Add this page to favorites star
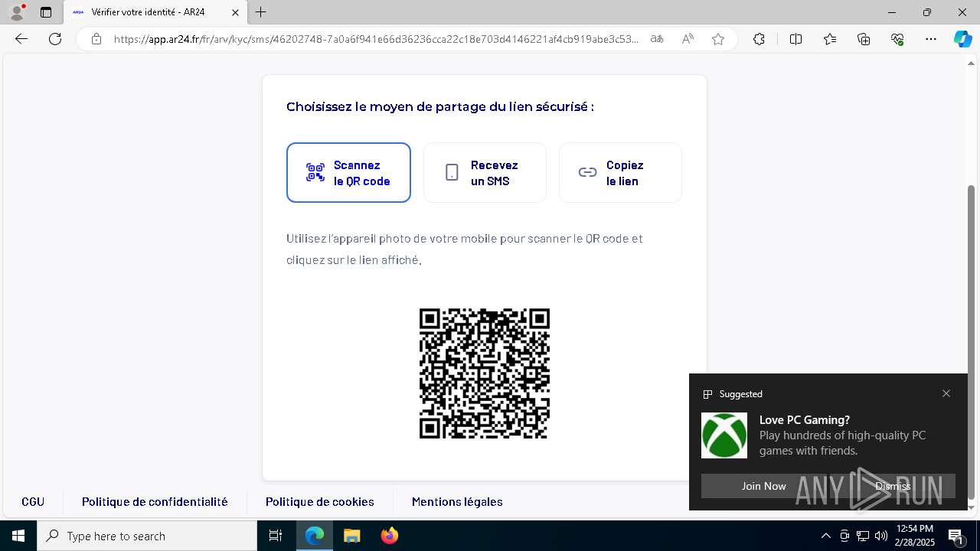The width and height of the screenshot is (980, 551). [718, 39]
